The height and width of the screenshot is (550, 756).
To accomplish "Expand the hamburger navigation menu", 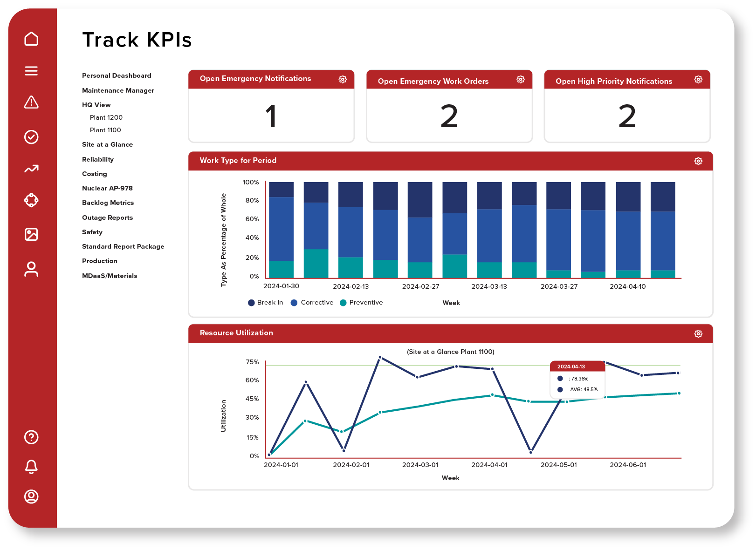I will tap(31, 71).
